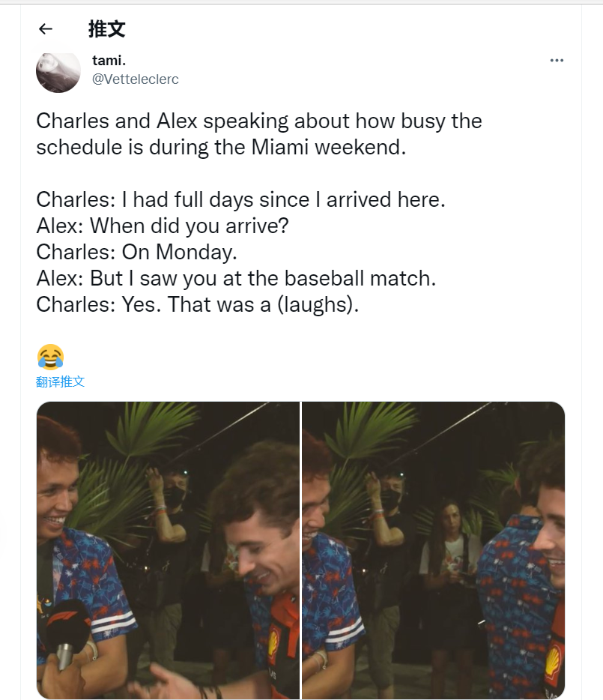Click the 翻译推文 translate link
603x700 pixels.
click(x=61, y=381)
